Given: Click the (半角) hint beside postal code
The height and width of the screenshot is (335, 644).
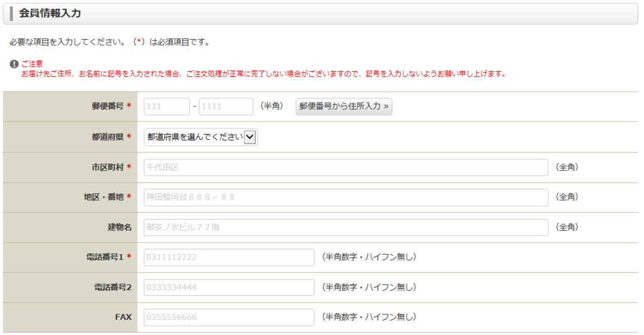Looking at the screenshot, I should (x=272, y=106).
